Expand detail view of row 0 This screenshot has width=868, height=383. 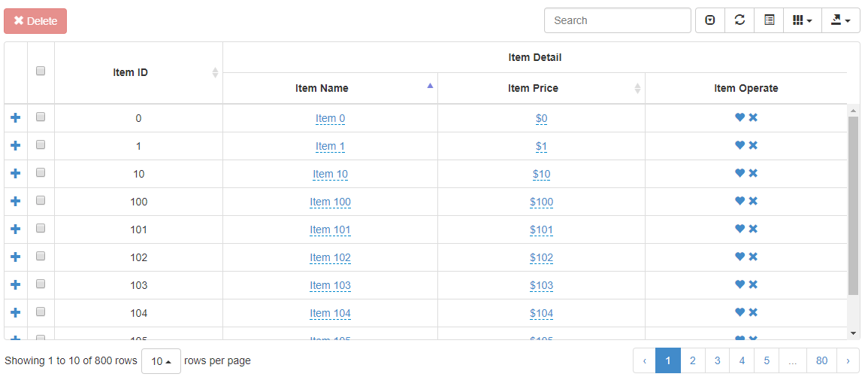(16, 117)
